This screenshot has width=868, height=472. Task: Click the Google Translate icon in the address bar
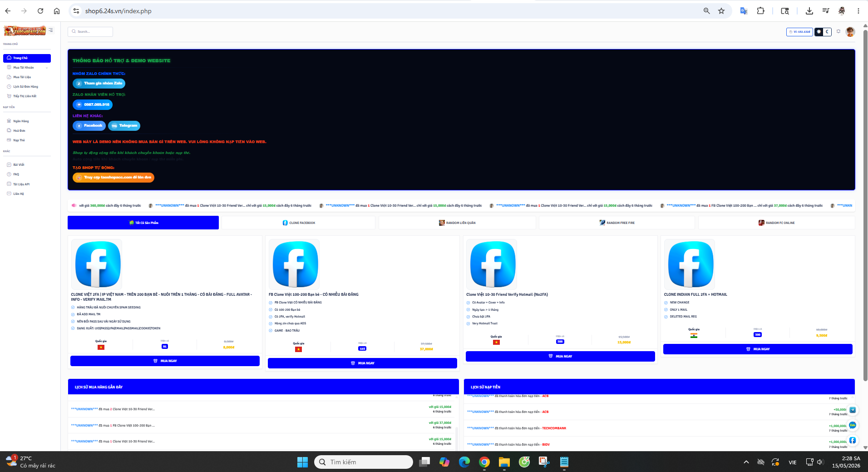click(x=744, y=11)
